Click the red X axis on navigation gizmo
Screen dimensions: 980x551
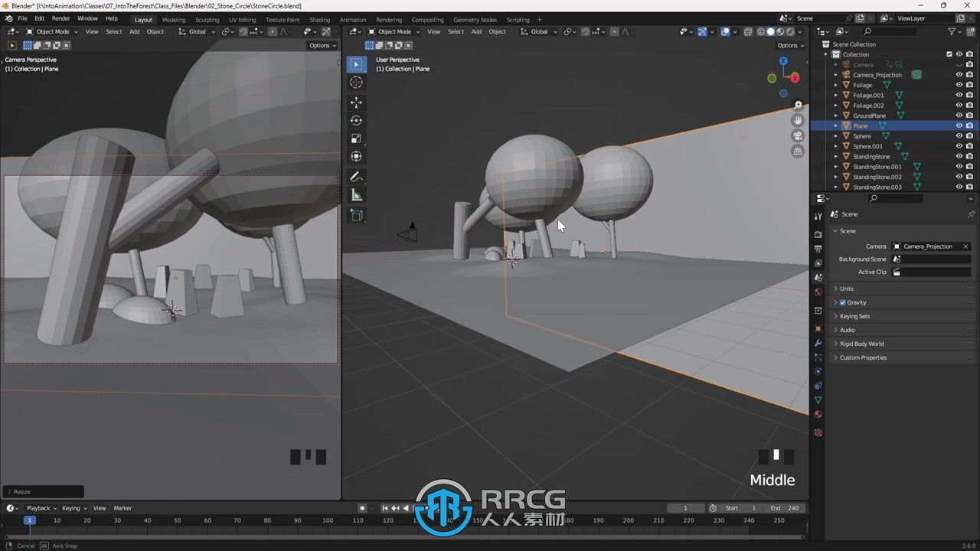(x=795, y=77)
